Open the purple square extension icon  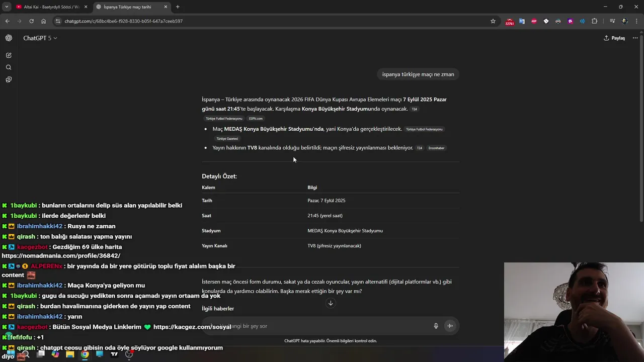pyautogui.click(x=570, y=21)
